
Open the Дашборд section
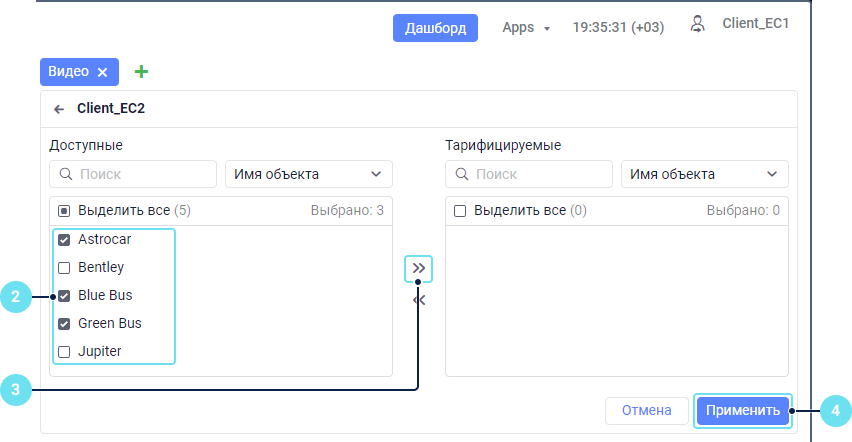(435, 28)
